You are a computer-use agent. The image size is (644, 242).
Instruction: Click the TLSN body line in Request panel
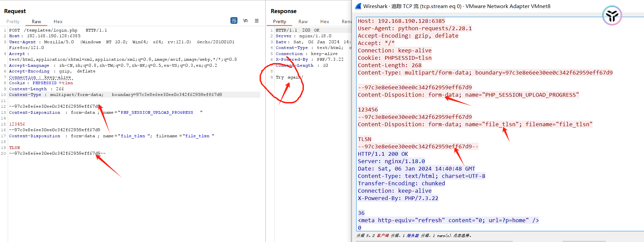point(14,148)
